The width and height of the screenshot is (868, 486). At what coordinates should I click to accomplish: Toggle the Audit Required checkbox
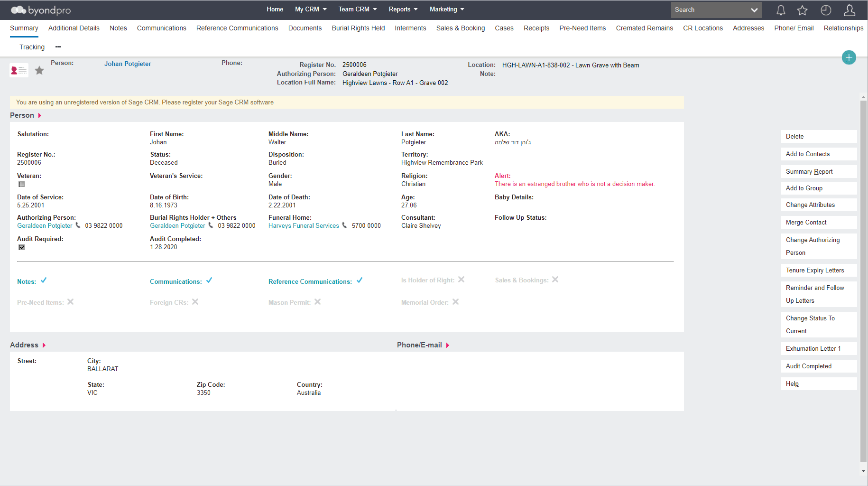21,247
